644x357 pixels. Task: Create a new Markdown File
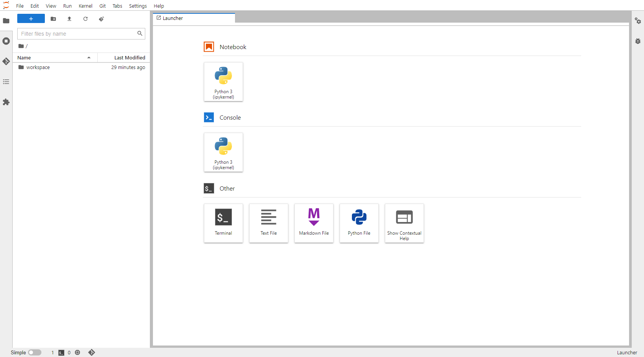pos(314,223)
